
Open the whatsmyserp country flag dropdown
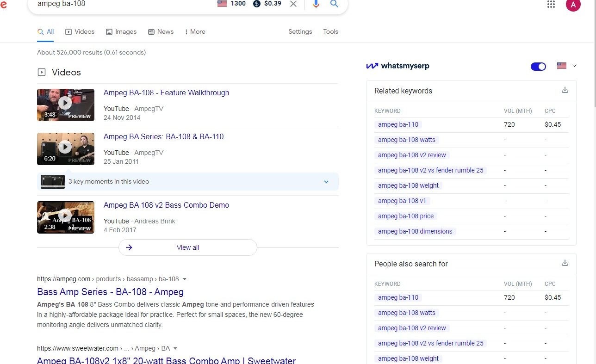pyautogui.click(x=567, y=66)
